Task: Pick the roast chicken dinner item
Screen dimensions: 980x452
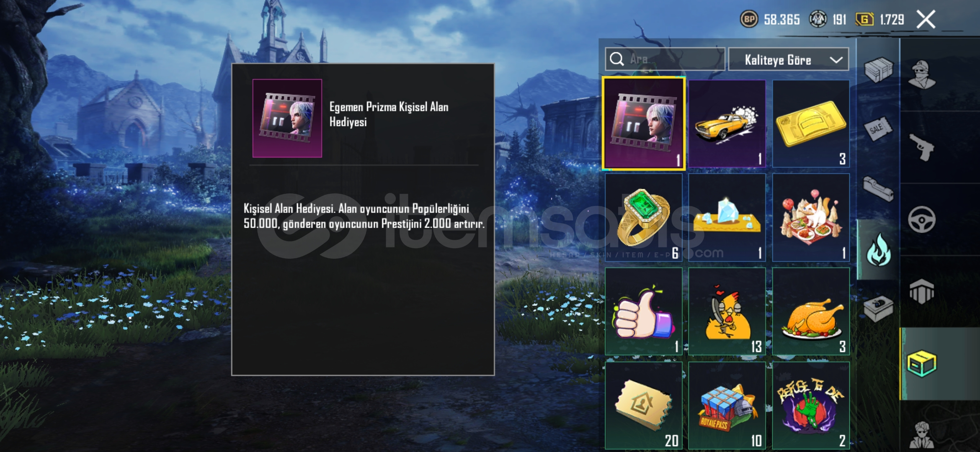Action: (811, 312)
